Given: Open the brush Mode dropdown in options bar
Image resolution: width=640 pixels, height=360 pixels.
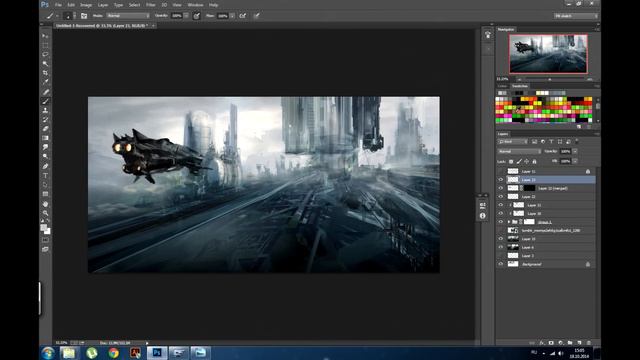Looking at the screenshot, I should coord(128,16).
